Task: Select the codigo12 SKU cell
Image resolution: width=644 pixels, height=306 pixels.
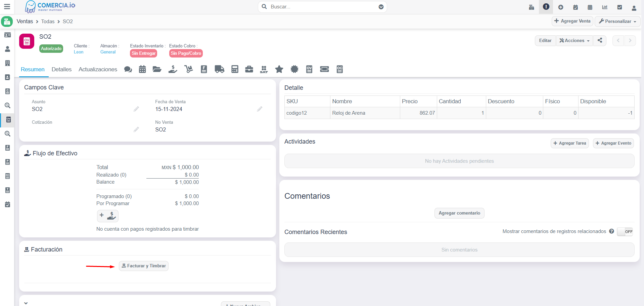Action: pyautogui.click(x=307, y=113)
